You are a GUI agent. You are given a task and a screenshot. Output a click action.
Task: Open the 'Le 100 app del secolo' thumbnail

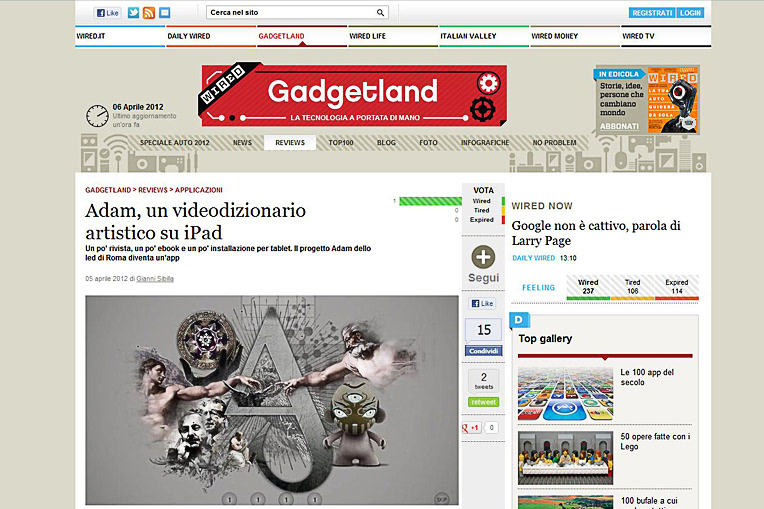click(x=566, y=394)
